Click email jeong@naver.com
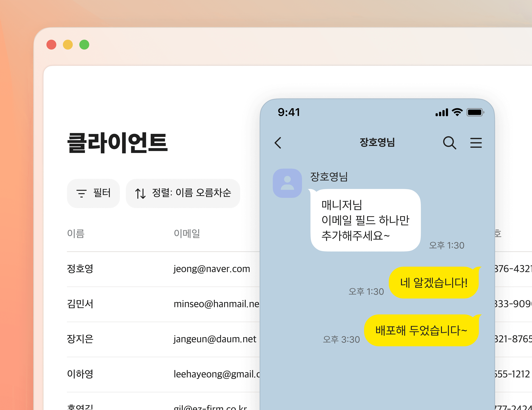Screen dimensions: 532x410 [212, 269]
